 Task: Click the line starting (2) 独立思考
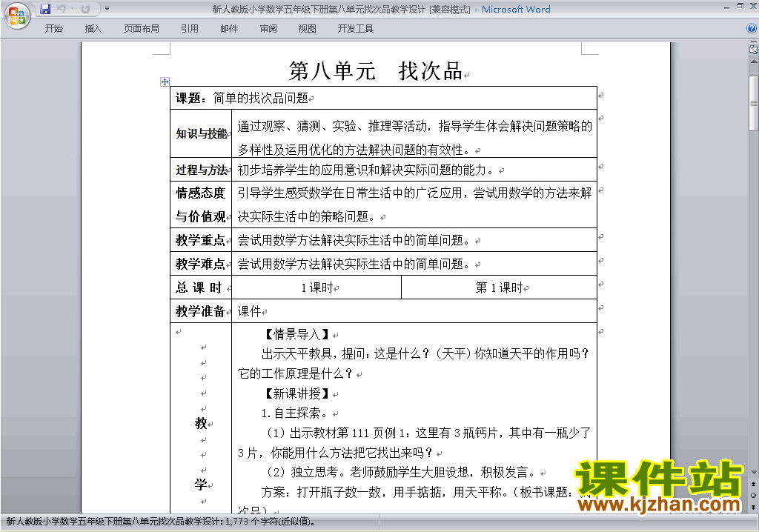[401, 472]
